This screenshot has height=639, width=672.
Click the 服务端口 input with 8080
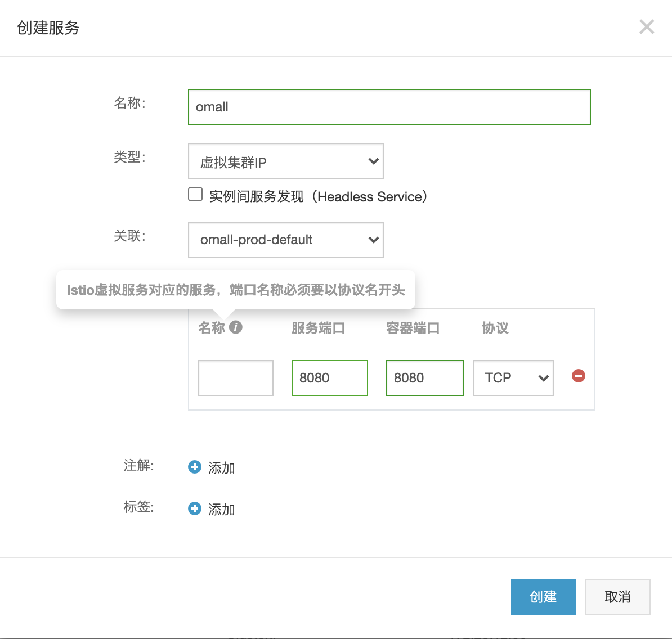pyautogui.click(x=329, y=378)
